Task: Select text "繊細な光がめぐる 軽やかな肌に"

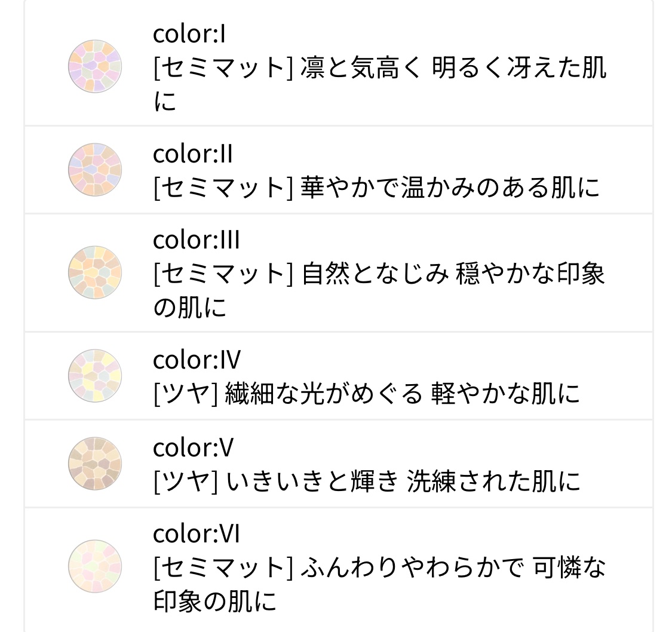Action: [x=402, y=394]
